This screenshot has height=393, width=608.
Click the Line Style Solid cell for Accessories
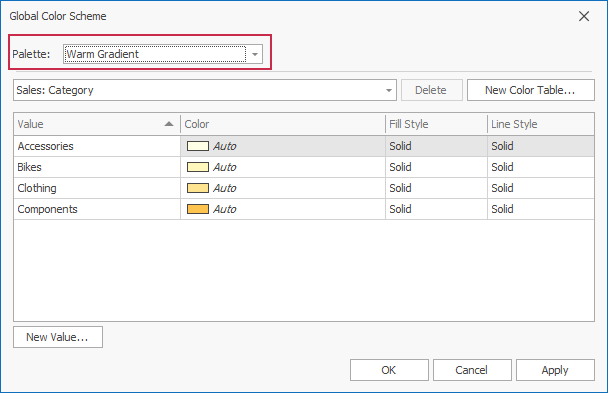click(541, 146)
